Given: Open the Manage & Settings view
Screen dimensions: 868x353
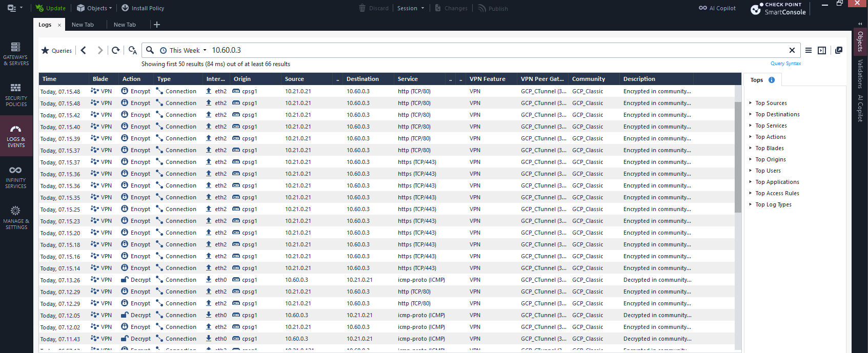Looking at the screenshot, I should tap(16, 218).
